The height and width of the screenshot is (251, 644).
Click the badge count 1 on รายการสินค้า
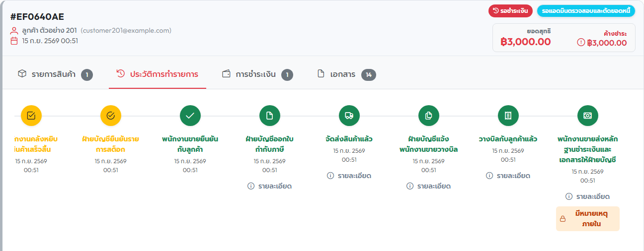87,75
